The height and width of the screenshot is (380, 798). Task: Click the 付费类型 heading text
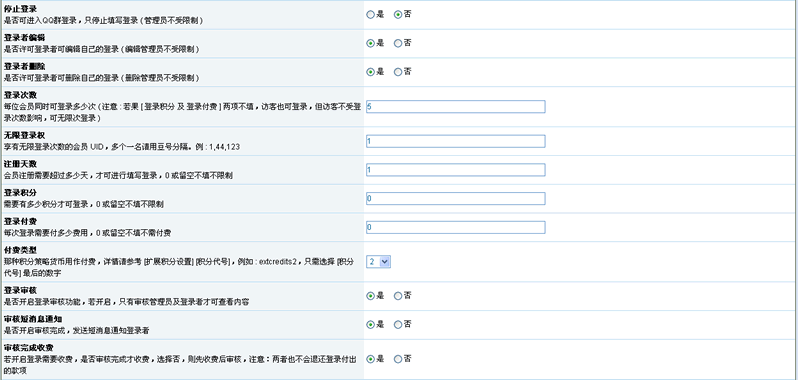click(x=20, y=250)
